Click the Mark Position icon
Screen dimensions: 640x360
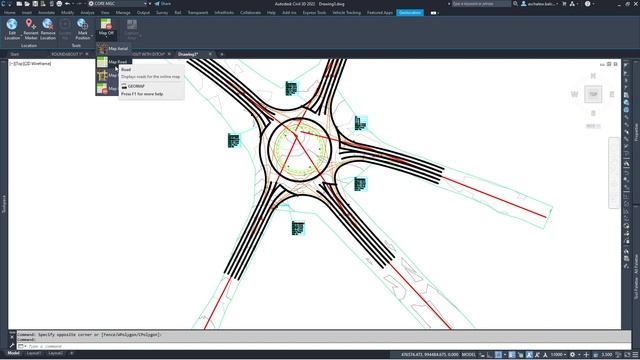(x=82, y=24)
